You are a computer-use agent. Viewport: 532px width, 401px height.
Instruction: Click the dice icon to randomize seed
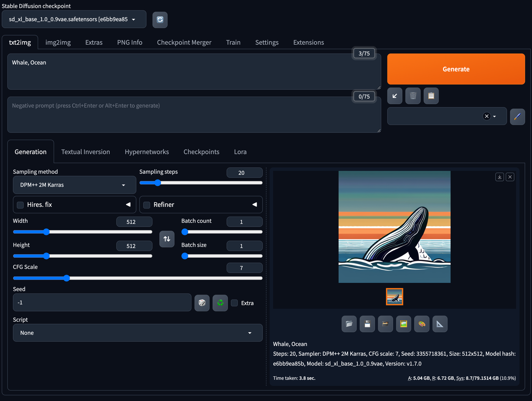(202, 303)
